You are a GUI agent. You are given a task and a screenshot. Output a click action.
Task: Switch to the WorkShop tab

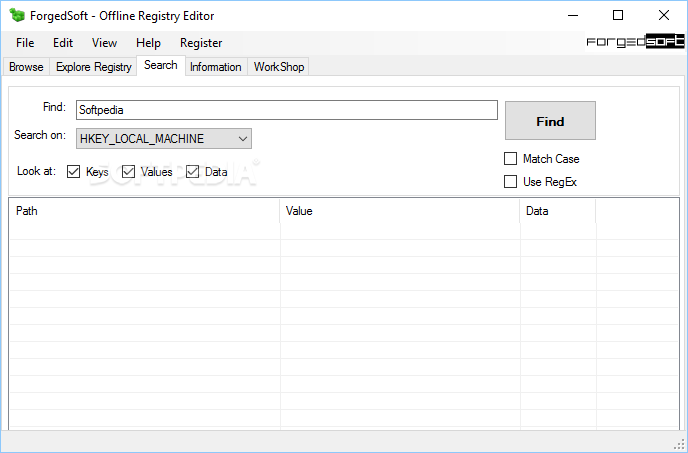pyautogui.click(x=279, y=67)
